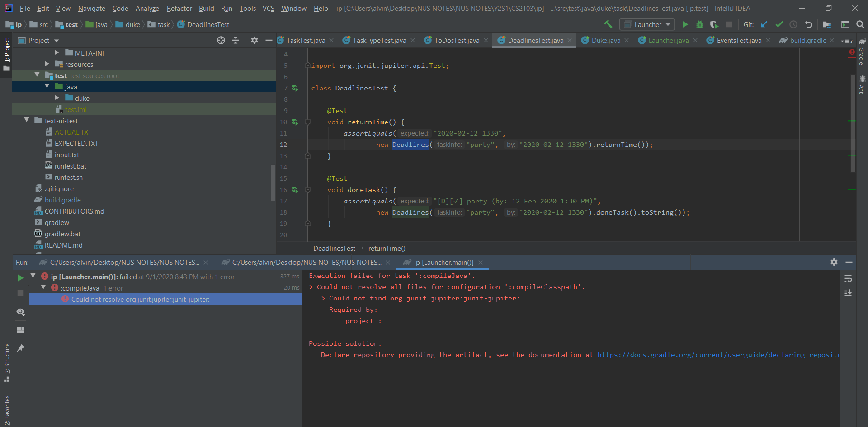
Task: Click the Project tree vertical scrollbar
Action: pos(273,182)
